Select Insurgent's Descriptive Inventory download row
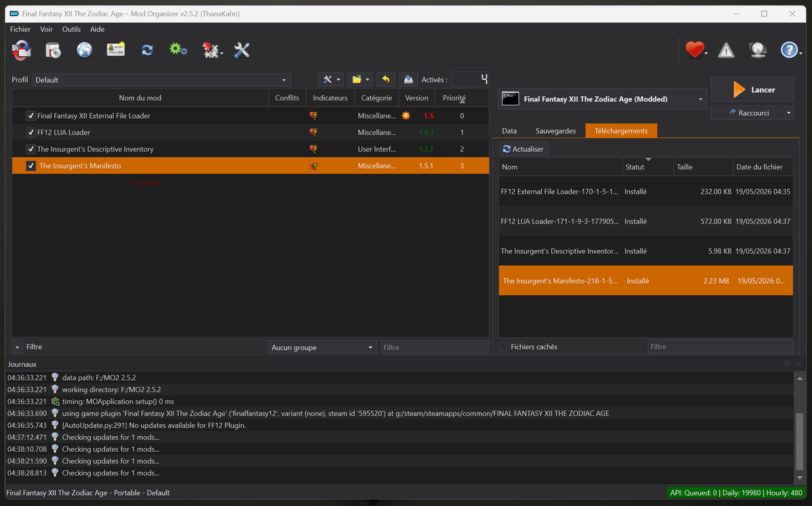Image resolution: width=812 pixels, height=506 pixels. pos(646,251)
